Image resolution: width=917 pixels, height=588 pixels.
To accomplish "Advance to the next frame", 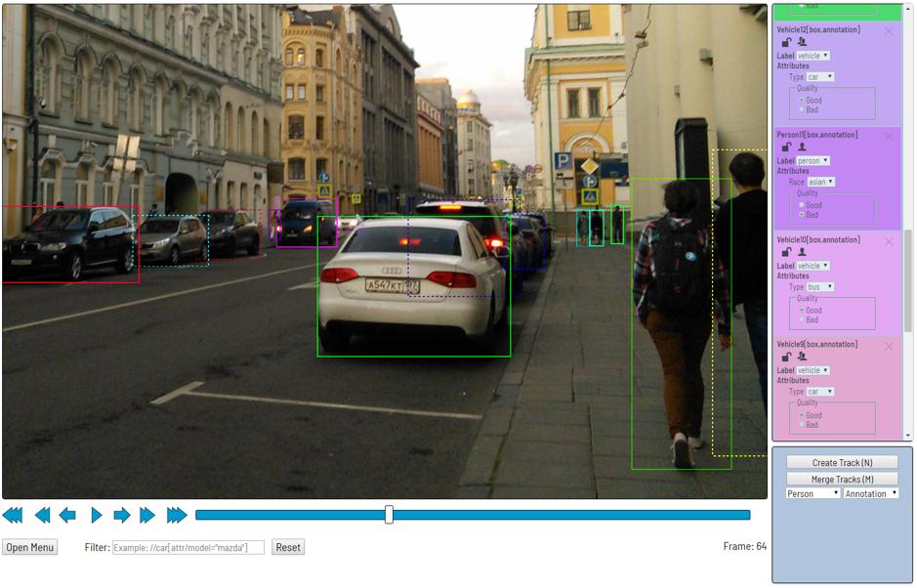I will (121, 515).
